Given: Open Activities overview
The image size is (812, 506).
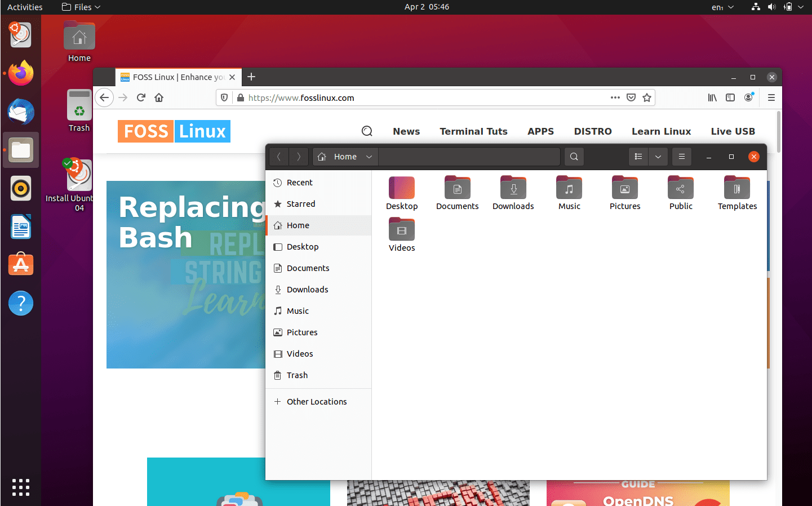Looking at the screenshot, I should [x=25, y=7].
